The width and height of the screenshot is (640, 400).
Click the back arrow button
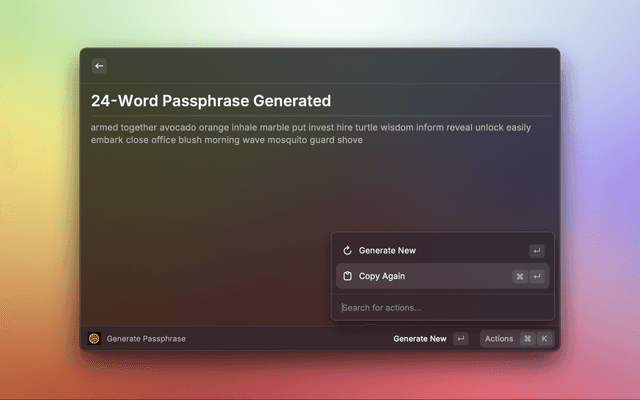point(99,66)
